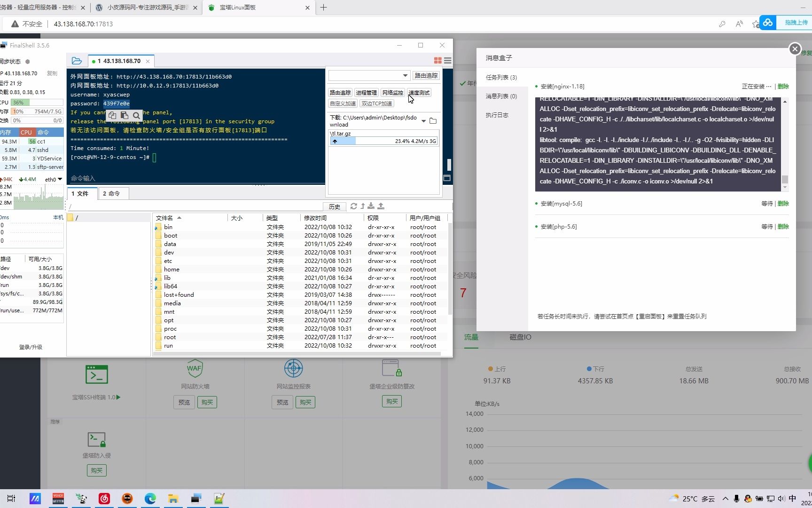
Task: Open 消息列表 (0) in message box
Action: tap(501, 96)
